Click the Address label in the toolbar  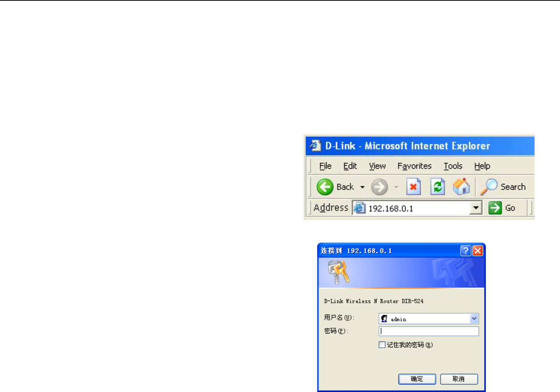click(x=331, y=208)
